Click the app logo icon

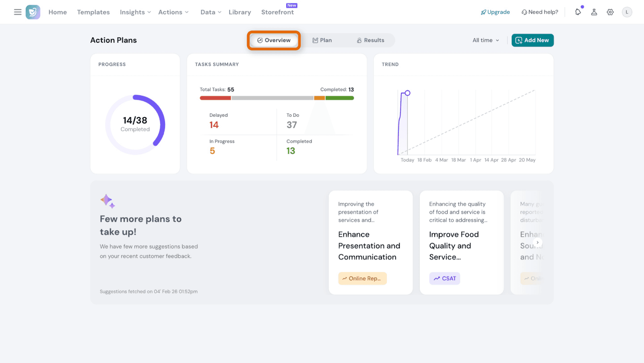[x=33, y=12]
